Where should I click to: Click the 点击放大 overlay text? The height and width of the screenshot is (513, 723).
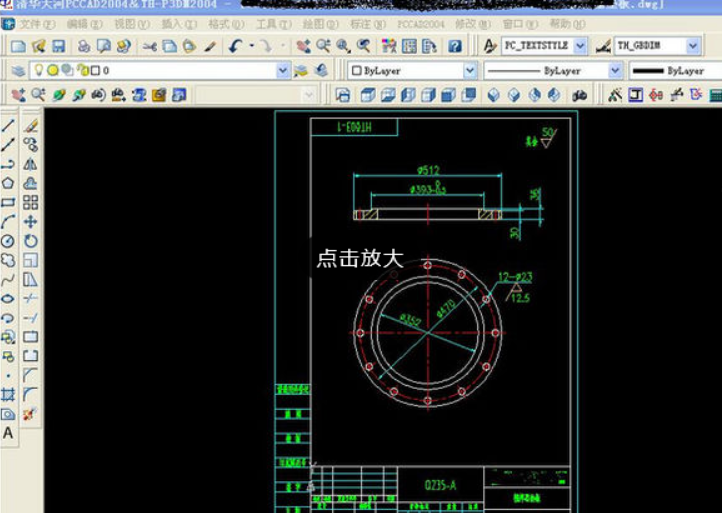(359, 258)
